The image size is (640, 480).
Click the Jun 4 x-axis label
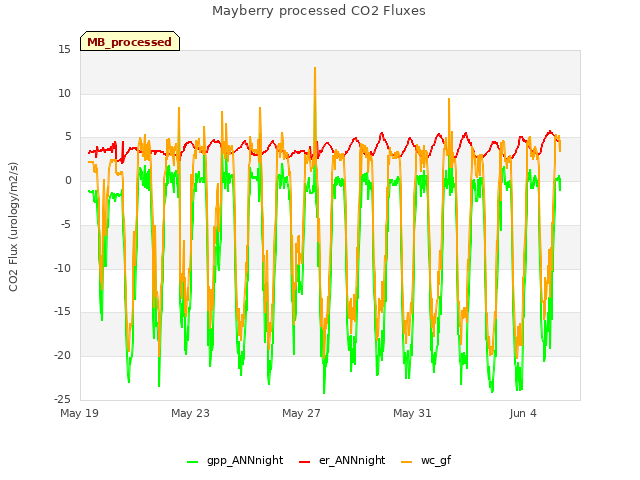(x=523, y=413)
